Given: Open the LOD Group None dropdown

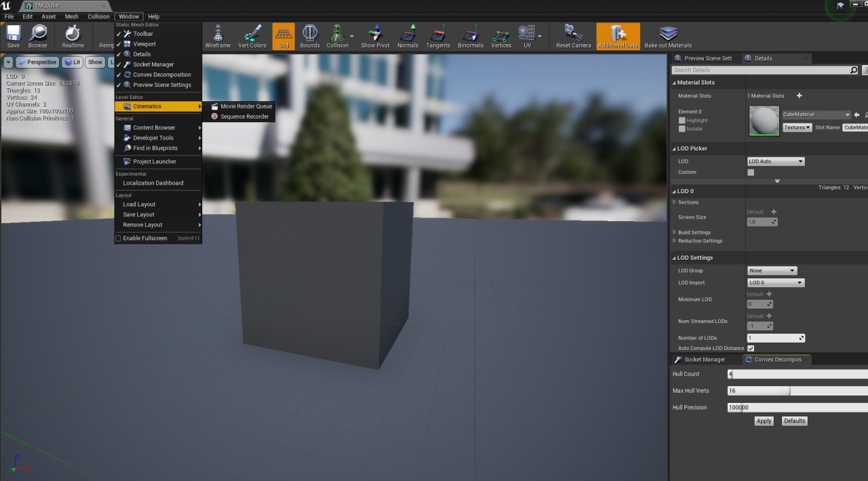Looking at the screenshot, I should [772, 271].
